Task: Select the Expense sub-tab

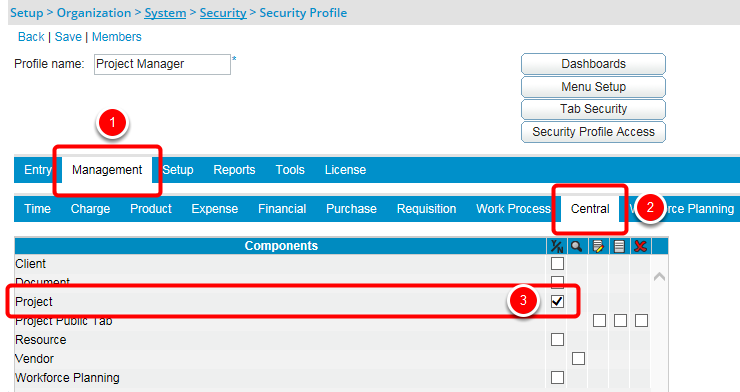Action: pyautogui.click(x=214, y=209)
